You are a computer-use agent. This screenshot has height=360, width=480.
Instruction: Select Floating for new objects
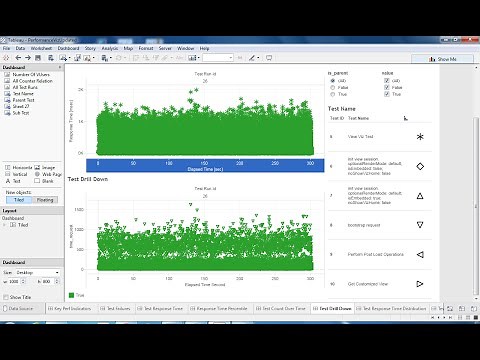click(45, 200)
